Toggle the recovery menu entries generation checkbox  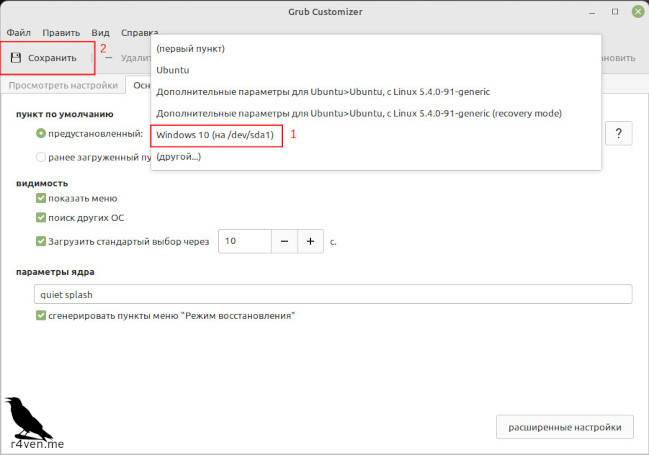click(x=41, y=316)
